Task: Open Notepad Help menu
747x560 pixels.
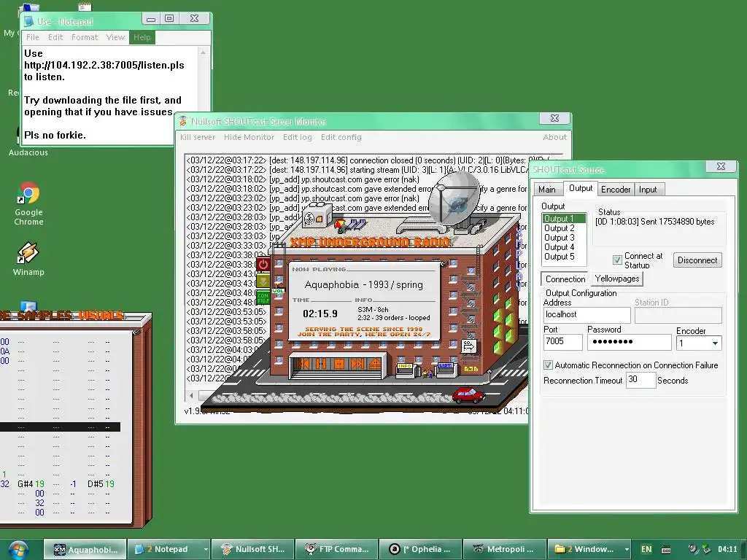Action: (x=142, y=37)
